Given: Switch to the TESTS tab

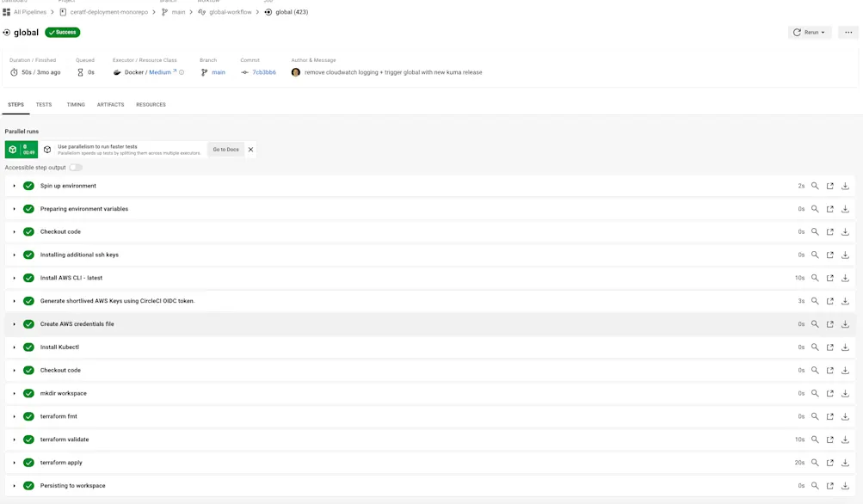Looking at the screenshot, I should click(43, 104).
